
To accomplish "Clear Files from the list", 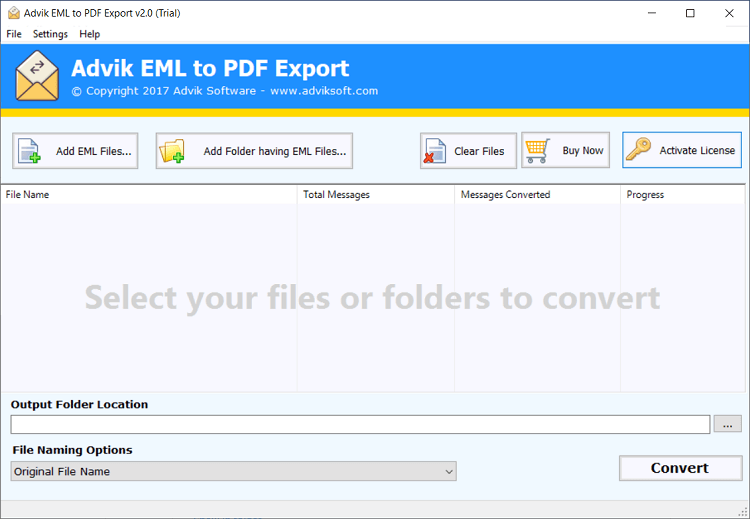I will point(468,151).
